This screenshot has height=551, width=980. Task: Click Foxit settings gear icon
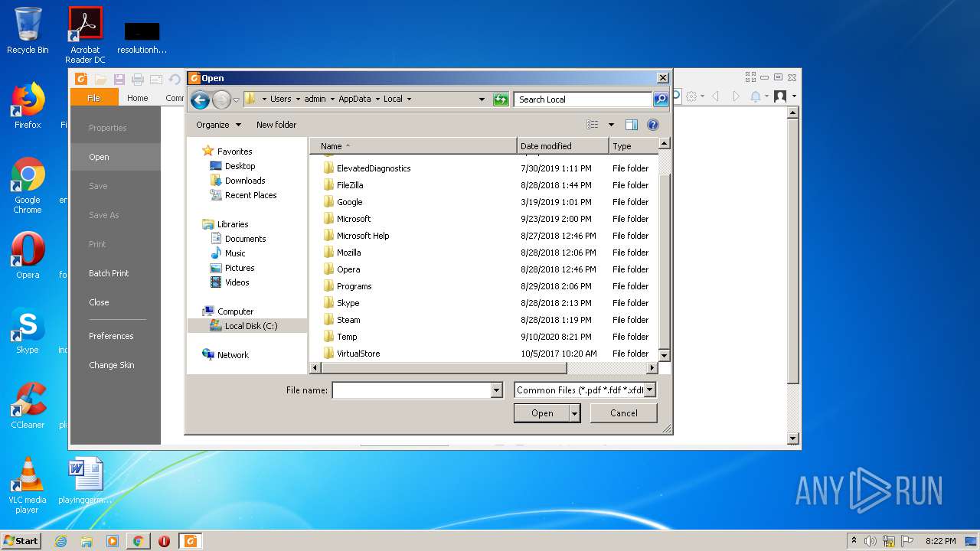[x=691, y=96]
